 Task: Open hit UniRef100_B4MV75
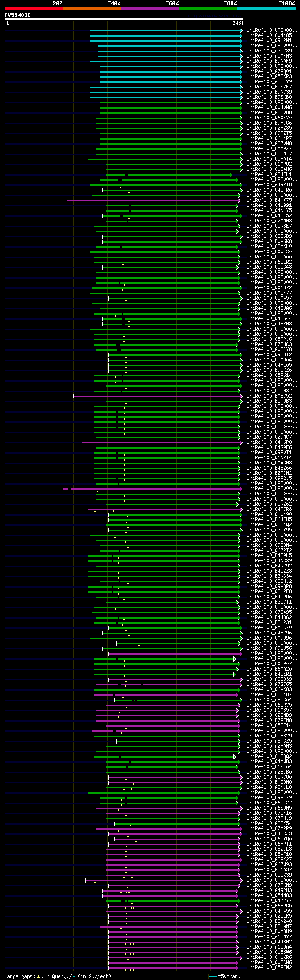pos(269,200)
